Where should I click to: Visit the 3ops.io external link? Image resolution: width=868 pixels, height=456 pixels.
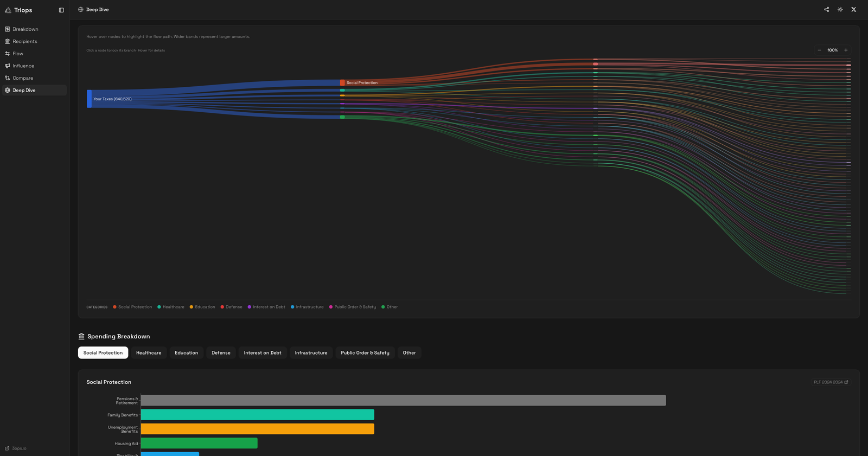[19, 448]
